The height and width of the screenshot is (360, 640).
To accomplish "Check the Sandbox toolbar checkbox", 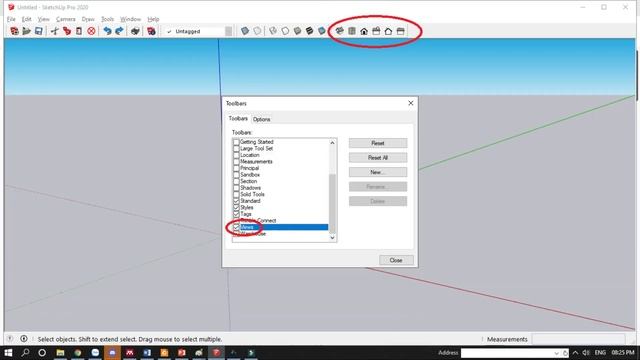I will click(x=236, y=175).
